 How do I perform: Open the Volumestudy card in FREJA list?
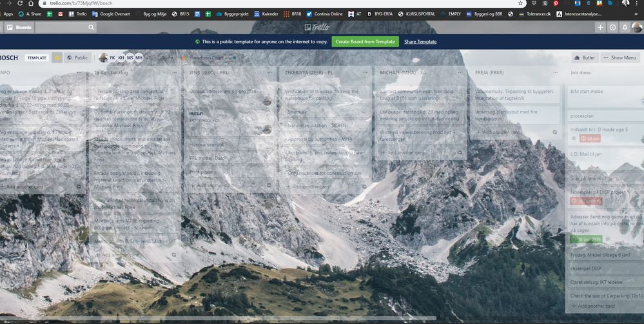pos(516,95)
